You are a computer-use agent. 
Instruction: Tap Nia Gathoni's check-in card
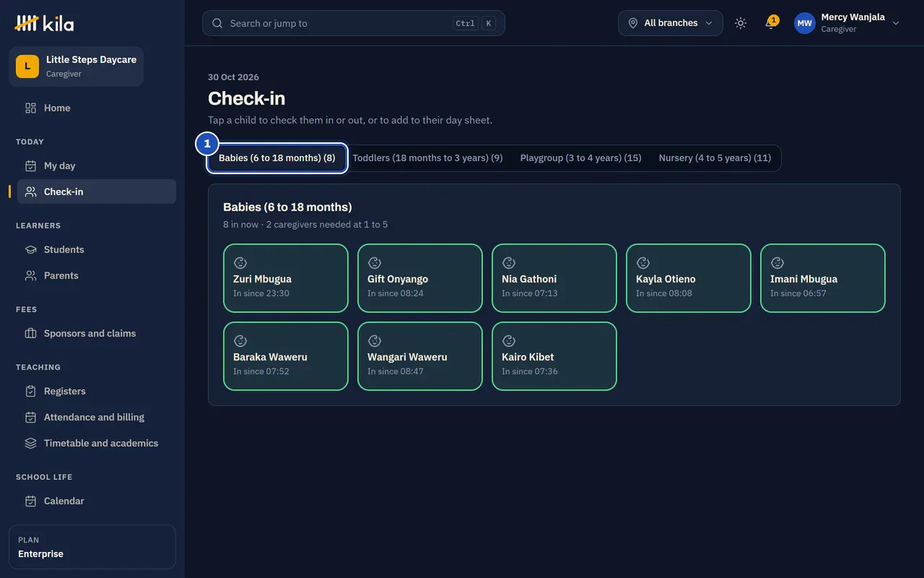point(554,278)
